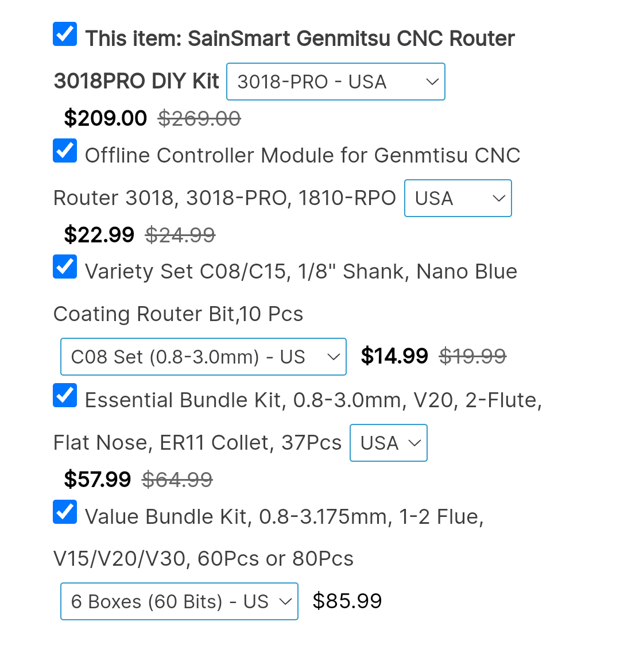Open Variety Set C08/C15 product link
This screenshot has height=672, width=620.
tap(301, 272)
